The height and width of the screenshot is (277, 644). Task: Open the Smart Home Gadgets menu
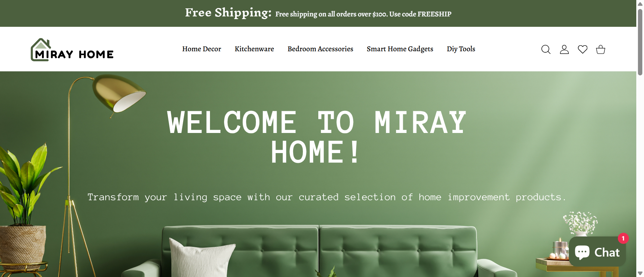point(400,49)
